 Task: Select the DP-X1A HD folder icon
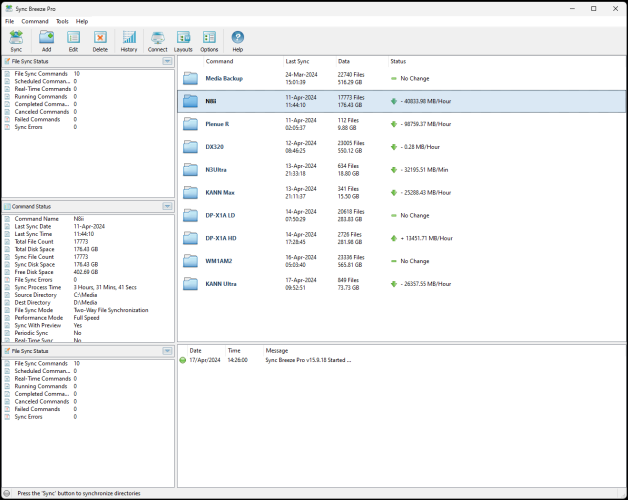(x=190, y=238)
